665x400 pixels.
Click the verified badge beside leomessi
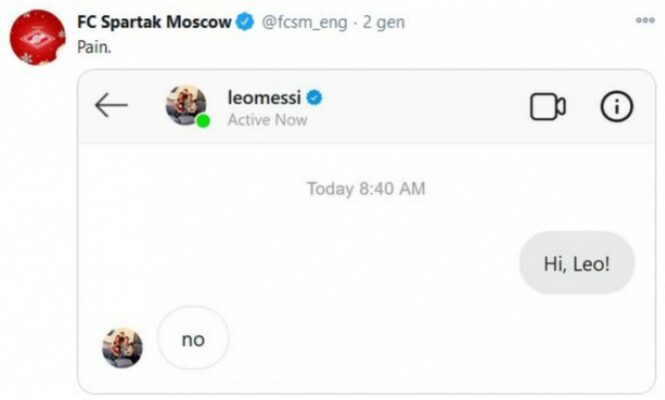pyautogui.click(x=314, y=97)
